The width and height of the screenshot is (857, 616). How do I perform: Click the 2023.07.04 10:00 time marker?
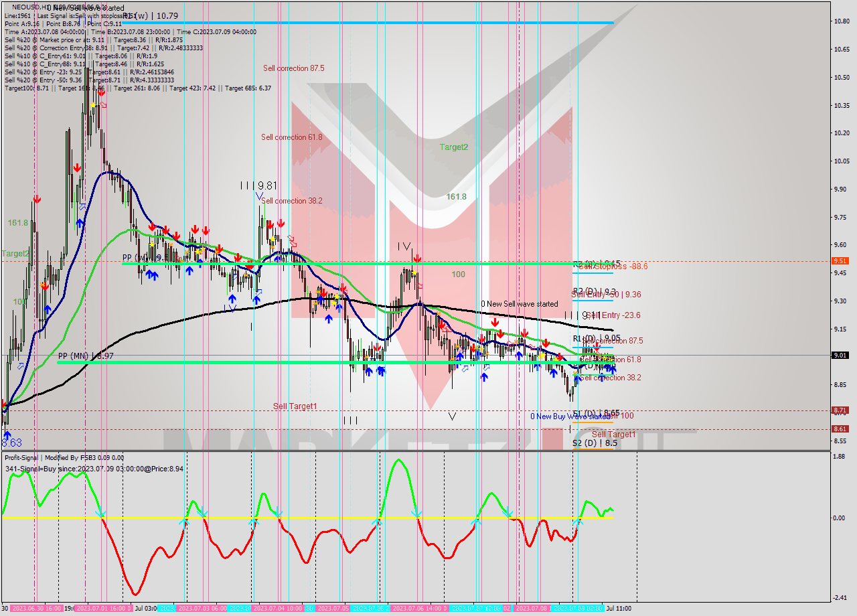click(278, 609)
